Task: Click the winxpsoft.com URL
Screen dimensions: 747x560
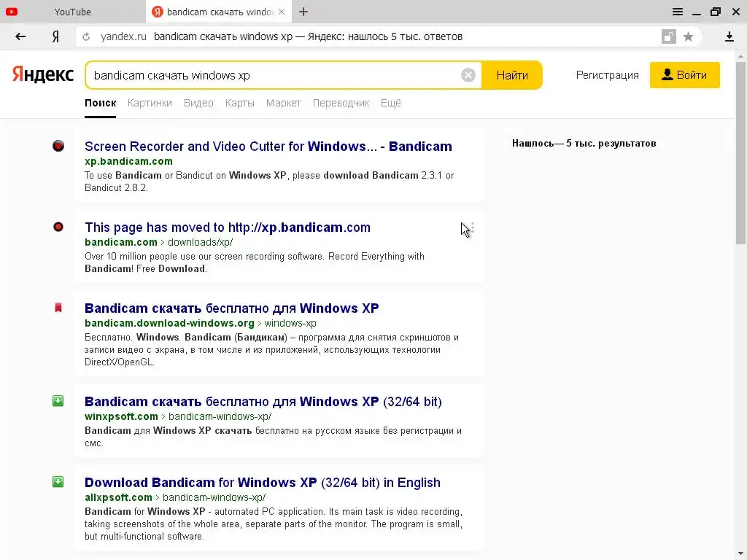Action: click(x=122, y=416)
